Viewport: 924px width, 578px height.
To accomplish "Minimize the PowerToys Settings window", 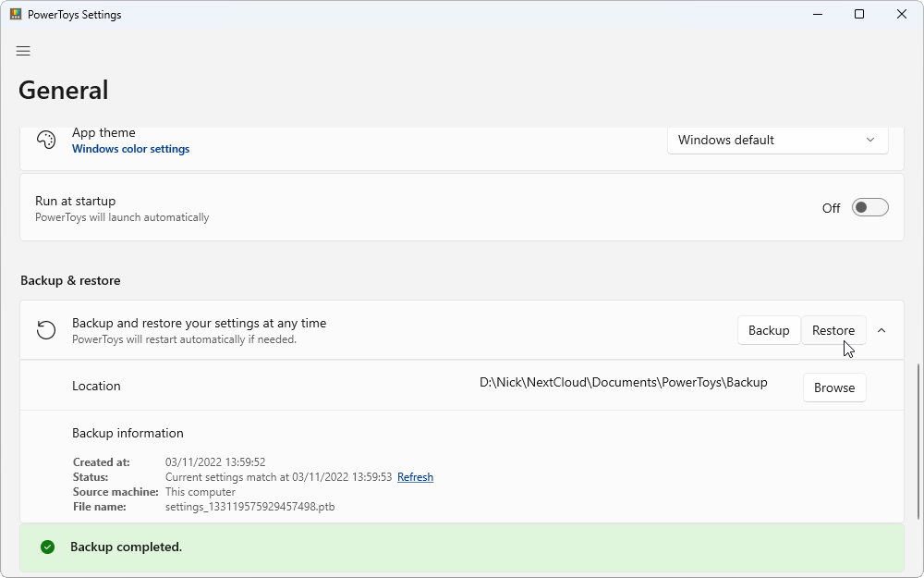I will [x=817, y=15].
